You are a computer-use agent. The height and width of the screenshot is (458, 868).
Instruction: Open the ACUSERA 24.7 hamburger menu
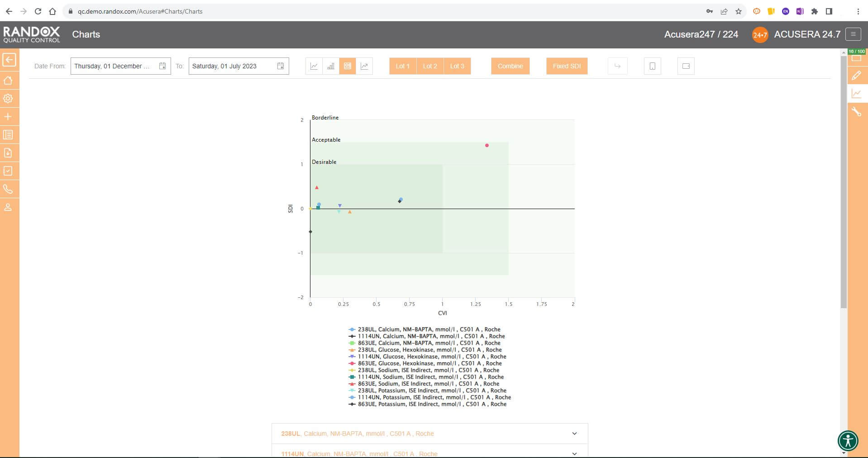coord(853,34)
